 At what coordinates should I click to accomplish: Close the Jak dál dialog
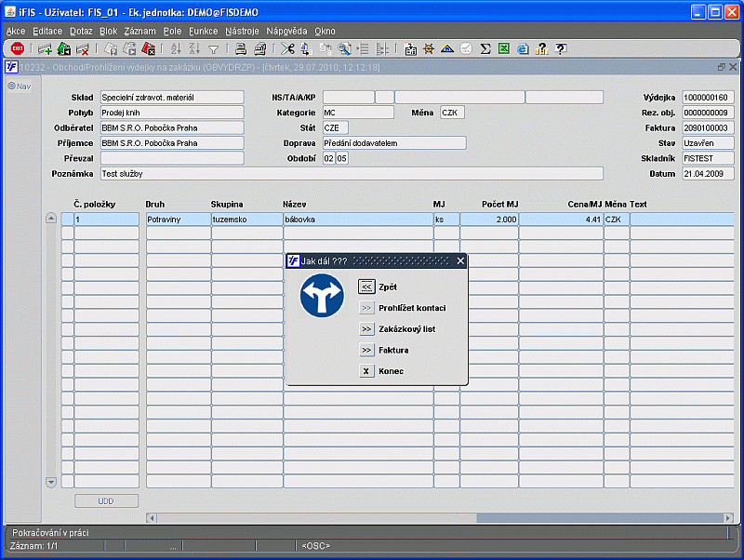[x=460, y=261]
